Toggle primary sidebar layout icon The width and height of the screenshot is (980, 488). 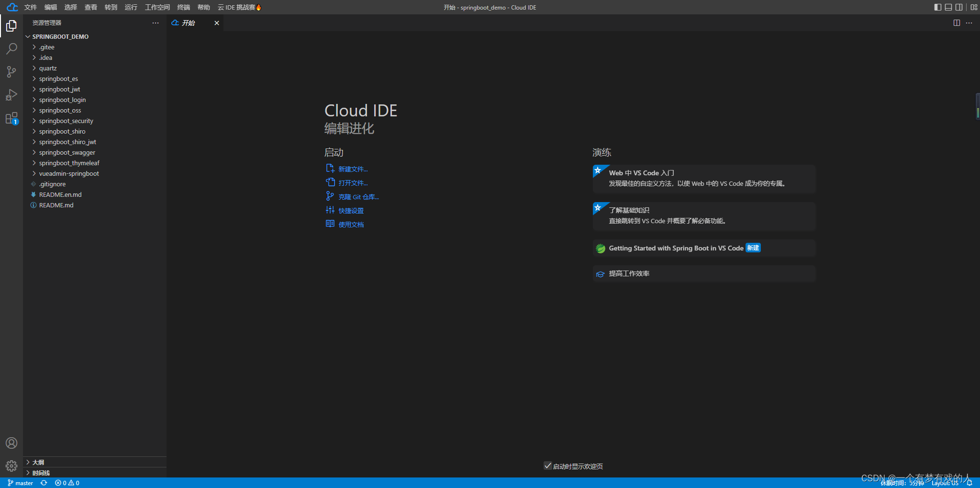(937, 7)
